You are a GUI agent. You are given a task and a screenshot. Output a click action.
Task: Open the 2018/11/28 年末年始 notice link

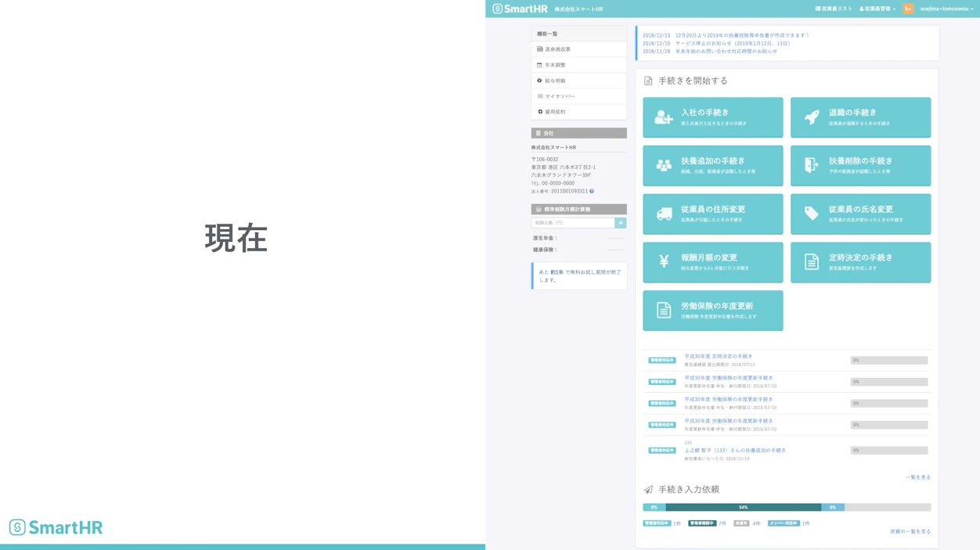tap(710, 51)
